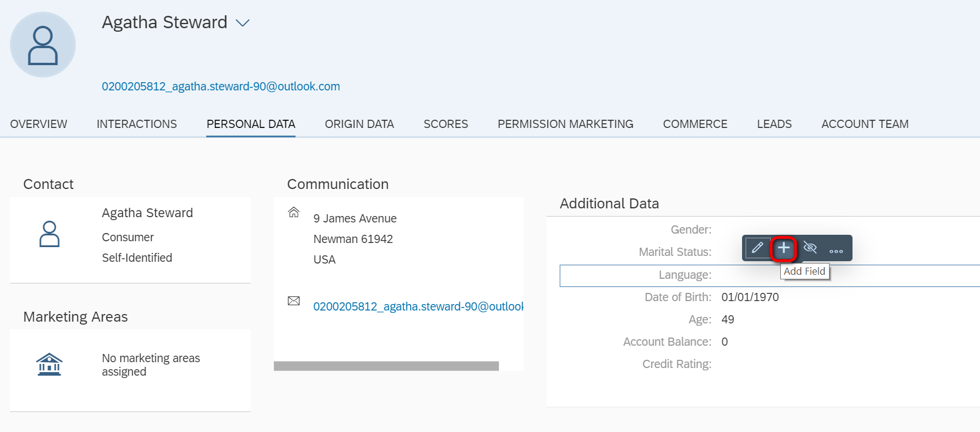Go to the Account Team tab
The height and width of the screenshot is (432, 980).
[865, 124]
